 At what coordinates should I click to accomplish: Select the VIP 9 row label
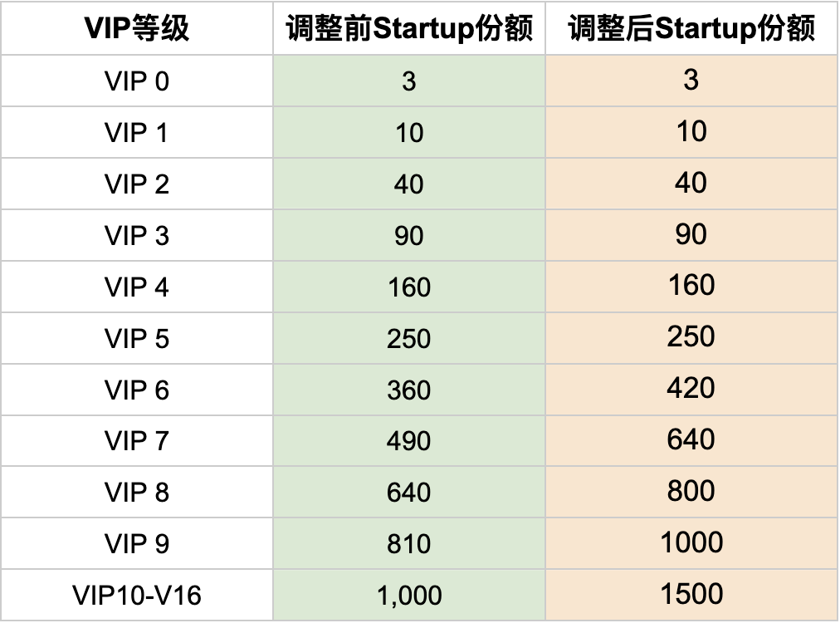(137, 544)
